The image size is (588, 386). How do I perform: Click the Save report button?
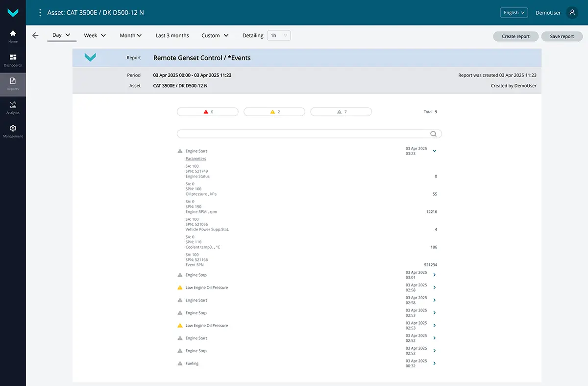tap(562, 36)
